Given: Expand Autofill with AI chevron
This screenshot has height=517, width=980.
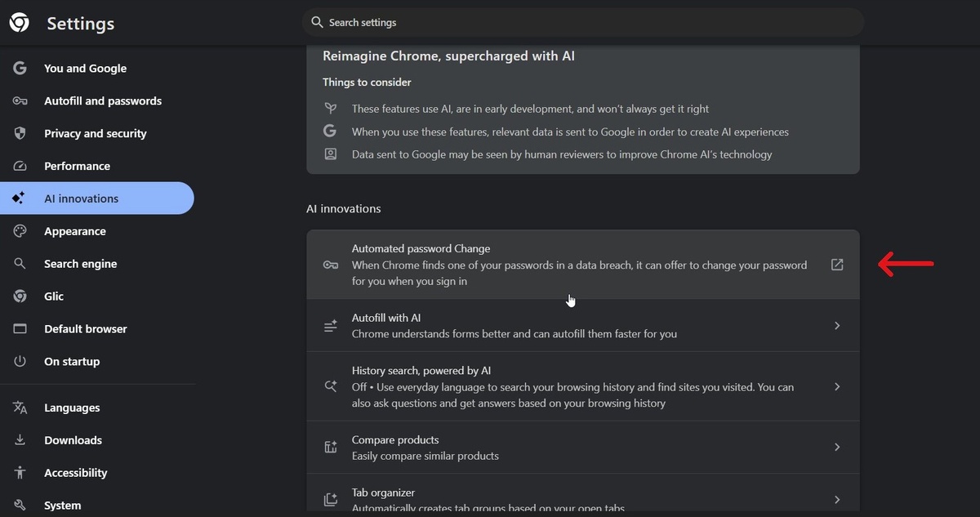Looking at the screenshot, I should (x=837, y=326).
